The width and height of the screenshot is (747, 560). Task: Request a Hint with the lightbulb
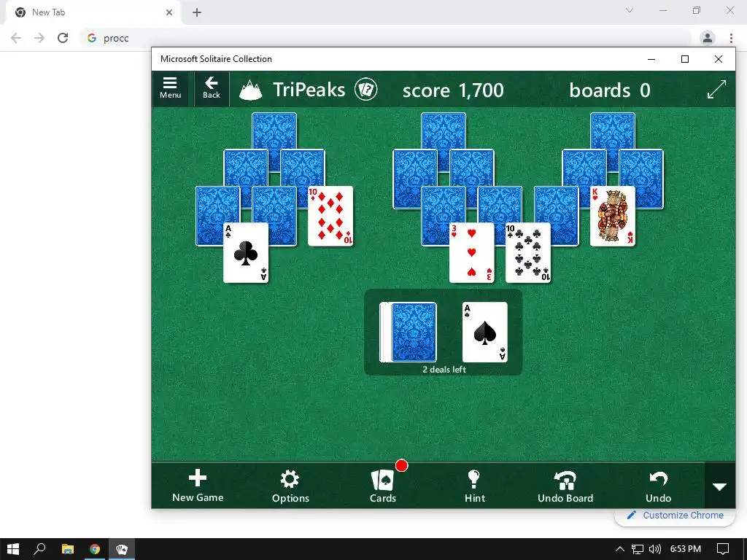click(x=474, y=486)
